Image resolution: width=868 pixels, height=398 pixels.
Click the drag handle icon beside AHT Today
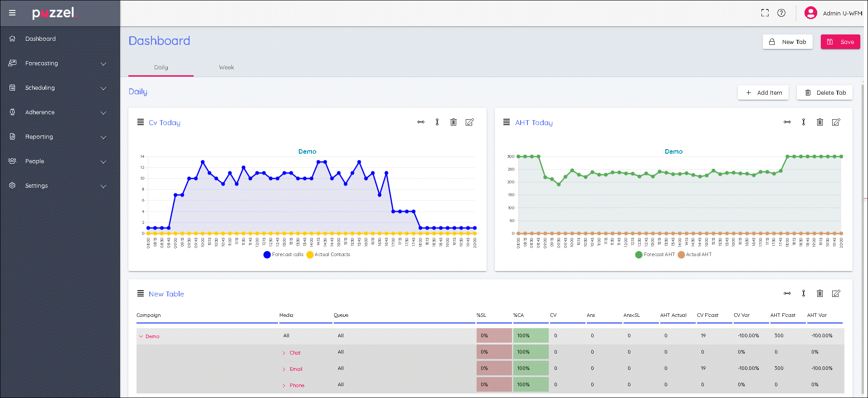[507, 122]
